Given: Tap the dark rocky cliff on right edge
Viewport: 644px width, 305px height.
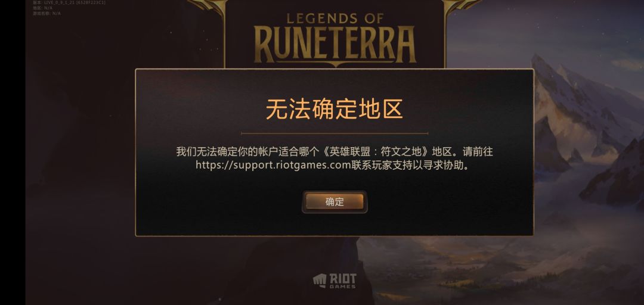Looking at the screenshot, I should click(x=616, y=176).
